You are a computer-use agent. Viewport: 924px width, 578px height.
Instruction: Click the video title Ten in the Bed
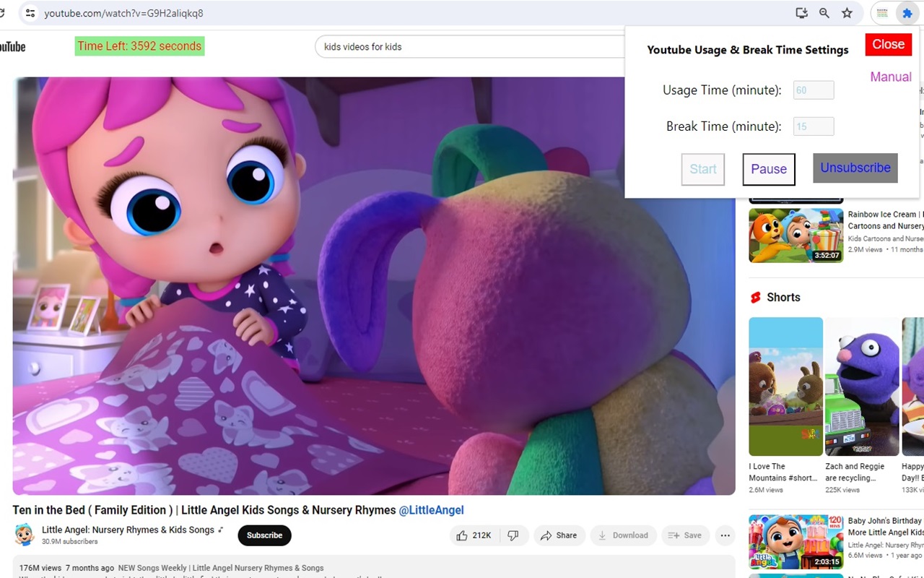(204, 510)
